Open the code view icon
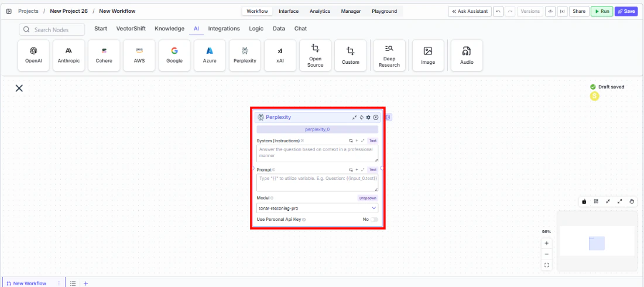Image resolution: width=644 pixels, height=287 pixels. click(x=550, y=12)
